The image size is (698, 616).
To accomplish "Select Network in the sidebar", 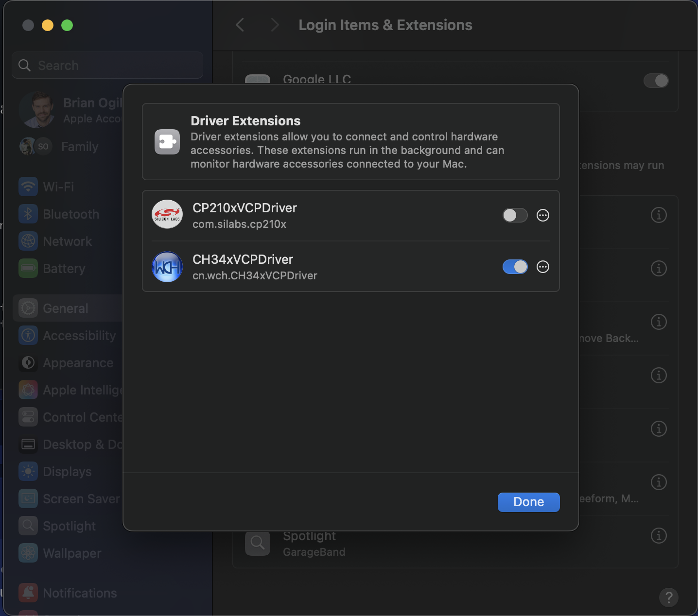I will (x=67, y=241).
